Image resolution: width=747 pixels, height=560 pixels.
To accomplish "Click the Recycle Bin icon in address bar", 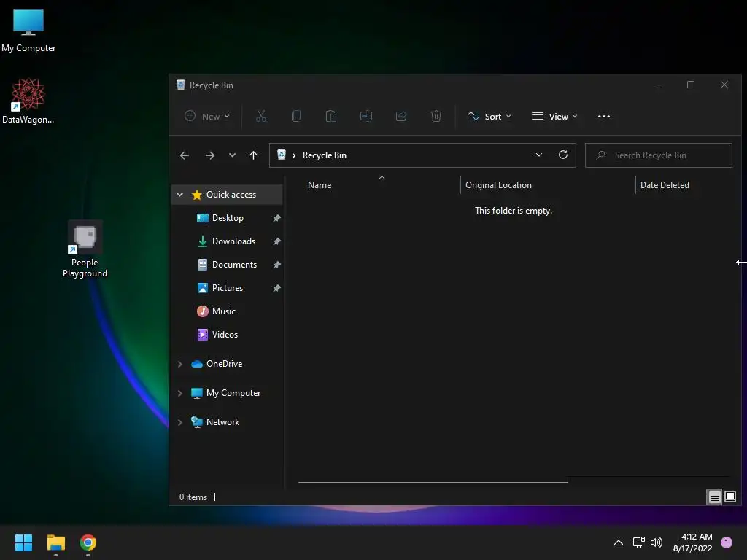I will click(x=282, y=155).
